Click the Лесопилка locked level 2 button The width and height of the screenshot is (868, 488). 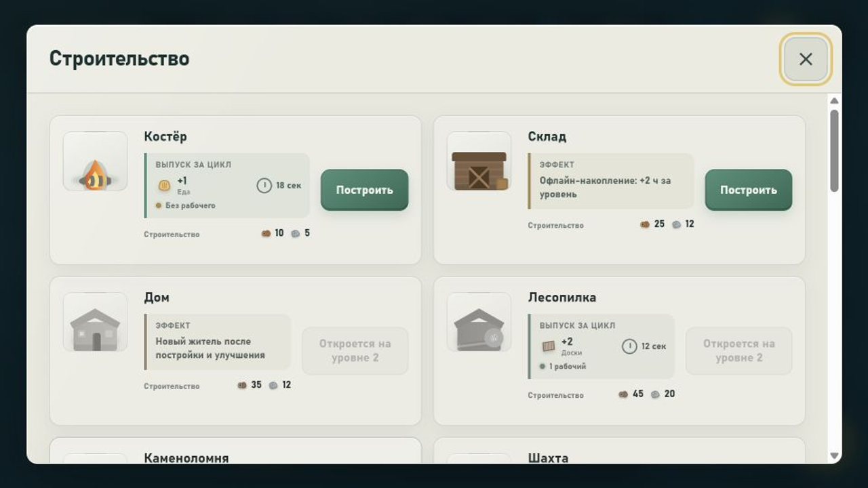[739, 350]
